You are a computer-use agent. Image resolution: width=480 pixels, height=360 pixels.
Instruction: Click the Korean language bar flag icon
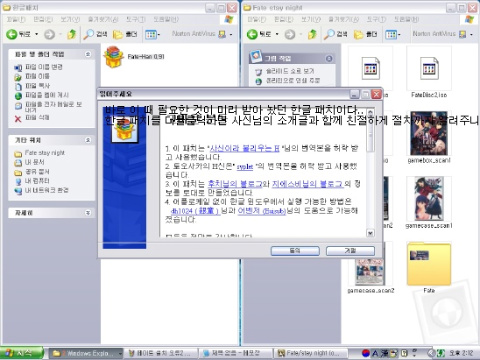pyautogui.click(x=366, y=353)
